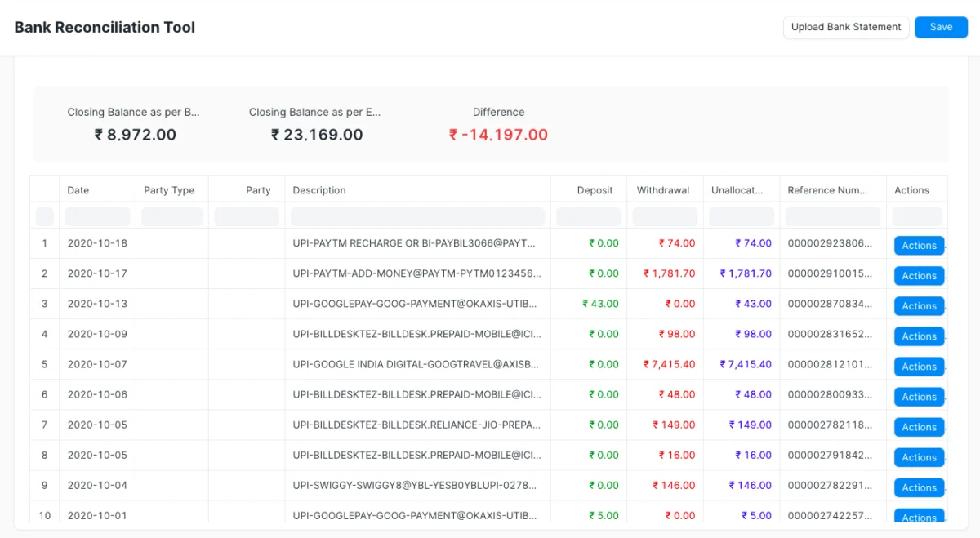Viewport: 980px width, 538px height.
Task: Select the ₹ 43.00 deposit cell in row 3
Action: tap(601, 304)
